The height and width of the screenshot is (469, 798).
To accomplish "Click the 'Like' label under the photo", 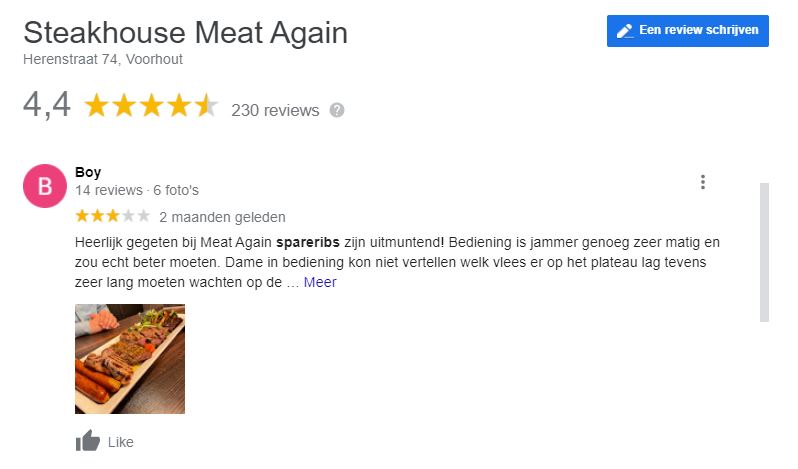I will (x=120, y=442).
